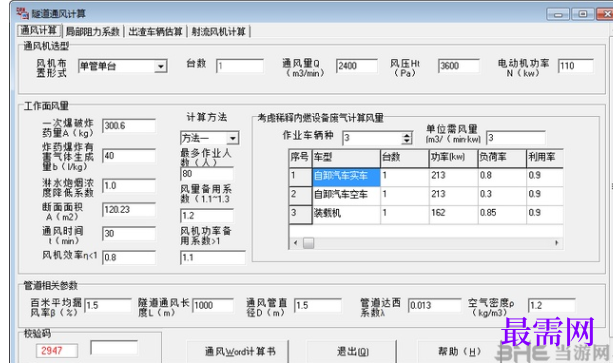Click the 校验码 code box showing 2947
Image resolution: width=613 pixels, height=363 pixels.
pos(57,351)
